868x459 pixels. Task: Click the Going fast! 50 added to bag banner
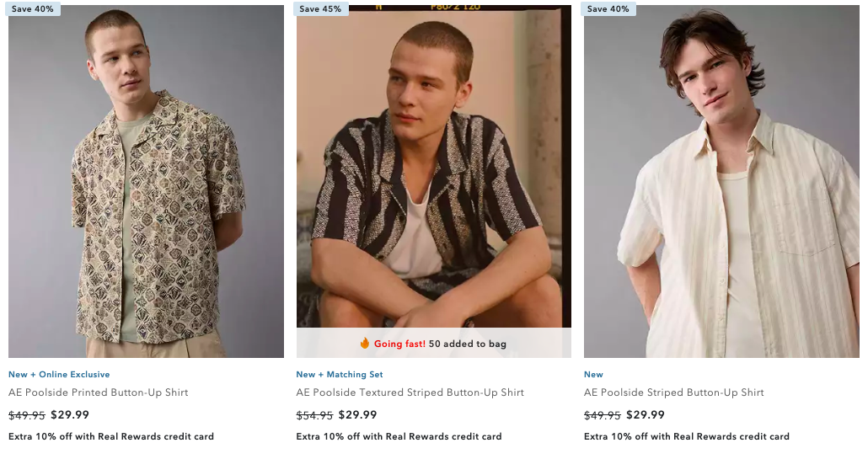pos(433,344)
